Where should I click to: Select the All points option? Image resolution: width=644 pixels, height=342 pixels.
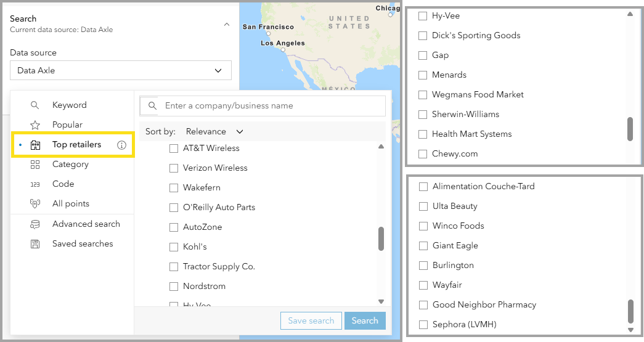click(x=72, y=203)
